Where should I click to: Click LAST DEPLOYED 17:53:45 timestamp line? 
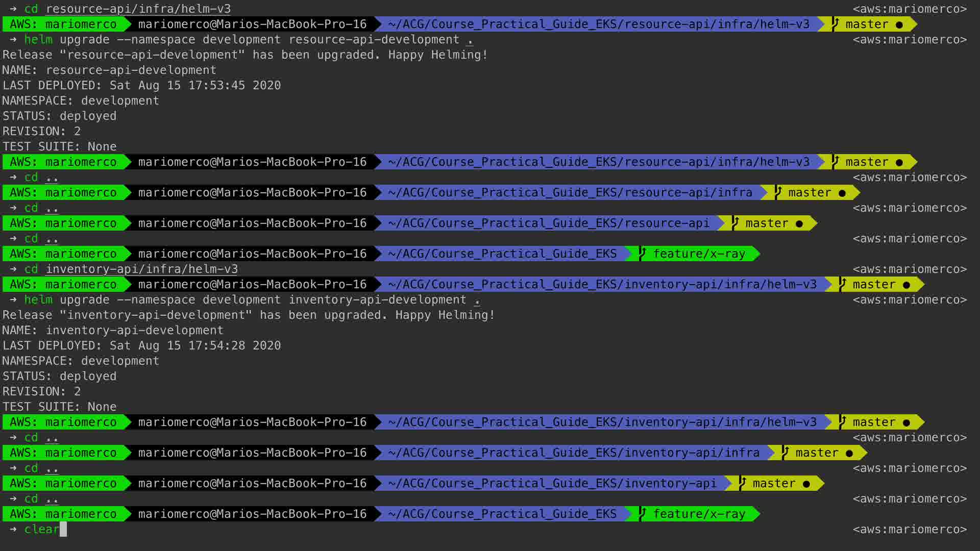[141, 85]
